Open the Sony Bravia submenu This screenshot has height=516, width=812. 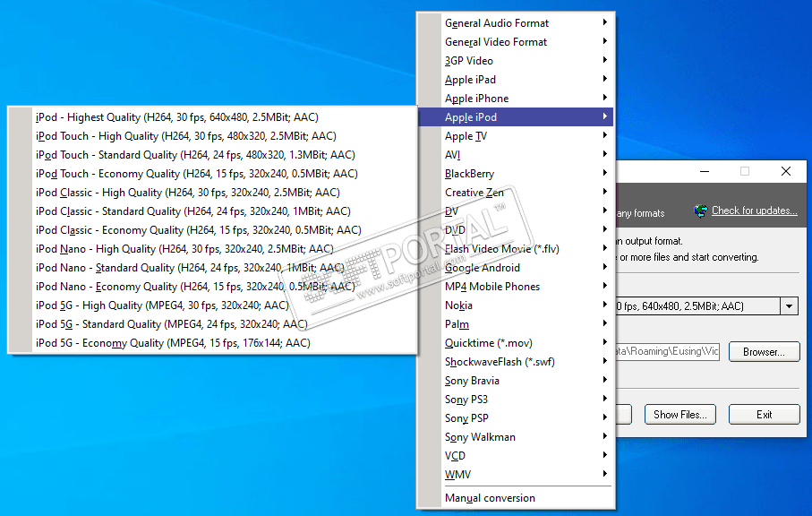(516, 381)
